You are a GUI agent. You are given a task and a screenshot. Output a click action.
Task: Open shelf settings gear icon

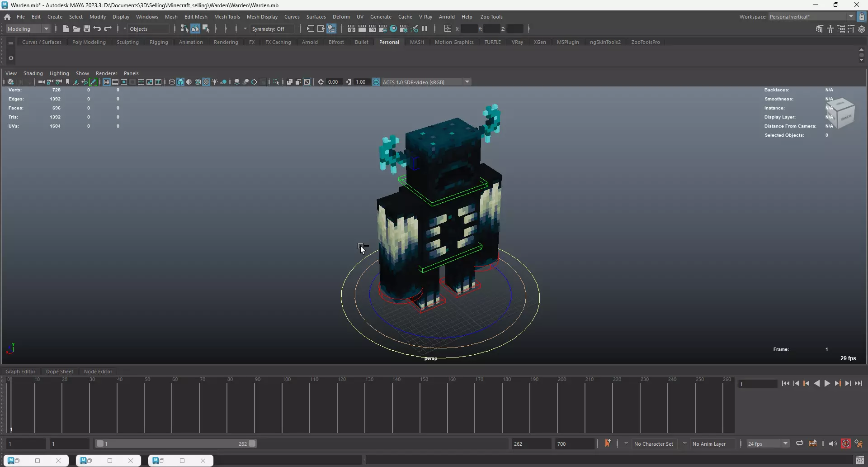(11, 58)
